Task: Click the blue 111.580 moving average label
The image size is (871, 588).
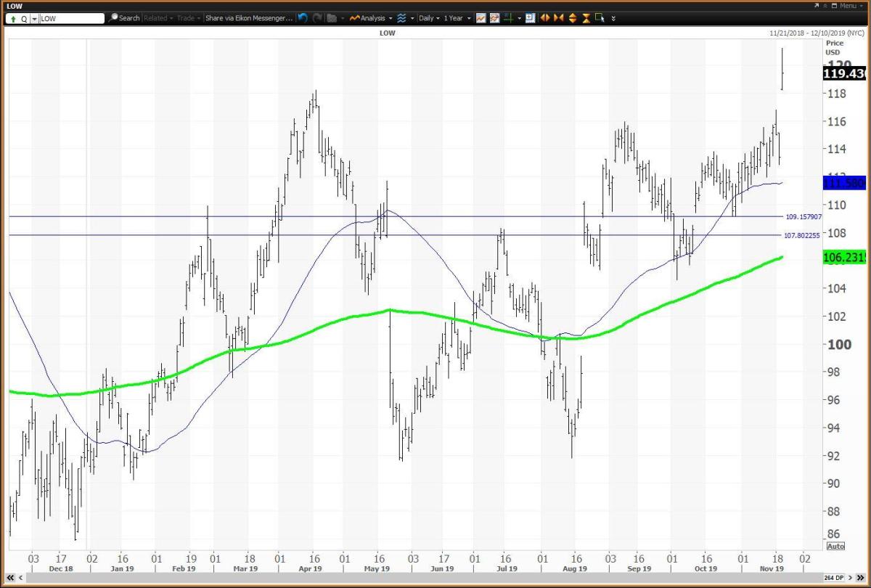Action: tap(845, 183)
